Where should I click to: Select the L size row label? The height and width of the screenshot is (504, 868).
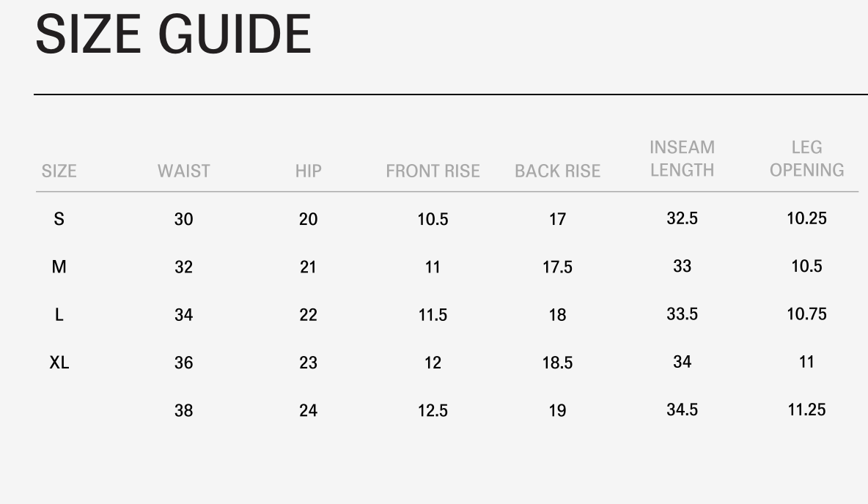click(59, 315)
